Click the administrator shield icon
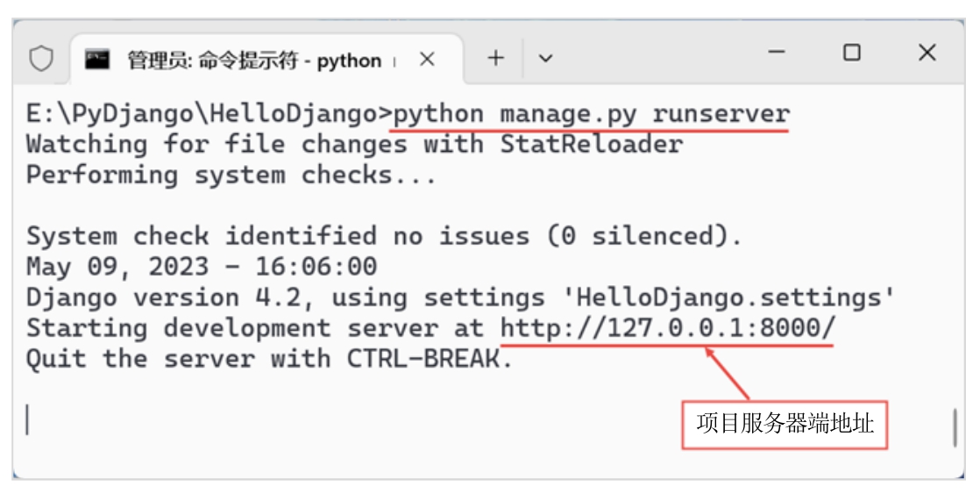Screen dimensions: 980x494 pyautogui.click(x=41, y=59)
